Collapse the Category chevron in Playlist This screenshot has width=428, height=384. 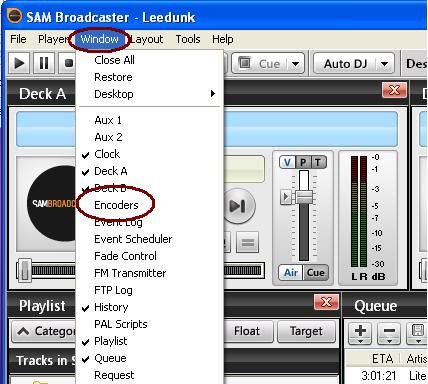coord(23,331)
